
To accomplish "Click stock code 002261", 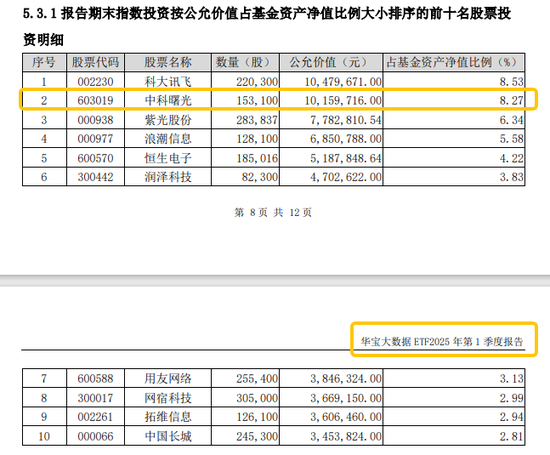I will coord(95,417).
